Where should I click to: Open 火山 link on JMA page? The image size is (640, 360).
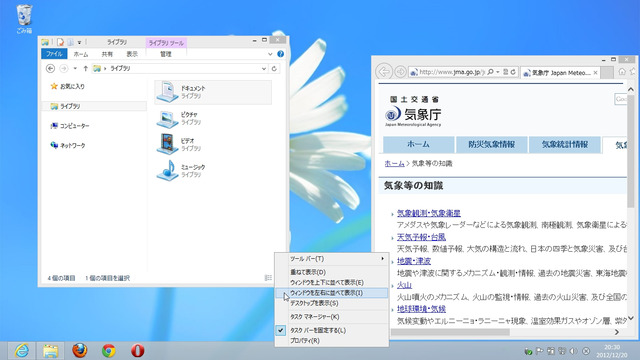404,285
